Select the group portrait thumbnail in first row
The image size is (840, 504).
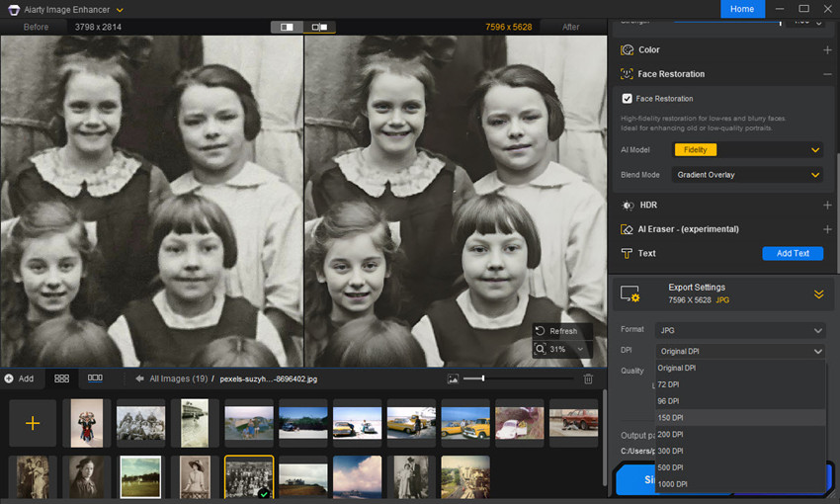141,423
